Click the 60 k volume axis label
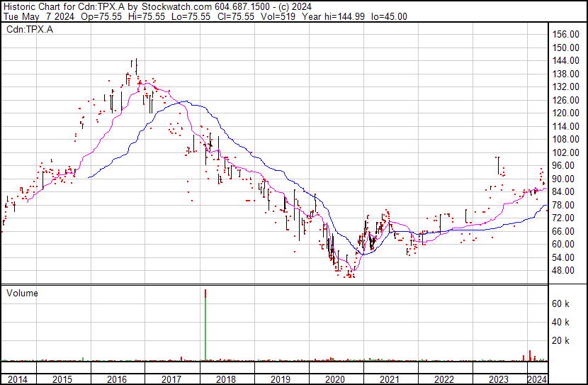The image size is (588, 385). click(x=561, y=303)
